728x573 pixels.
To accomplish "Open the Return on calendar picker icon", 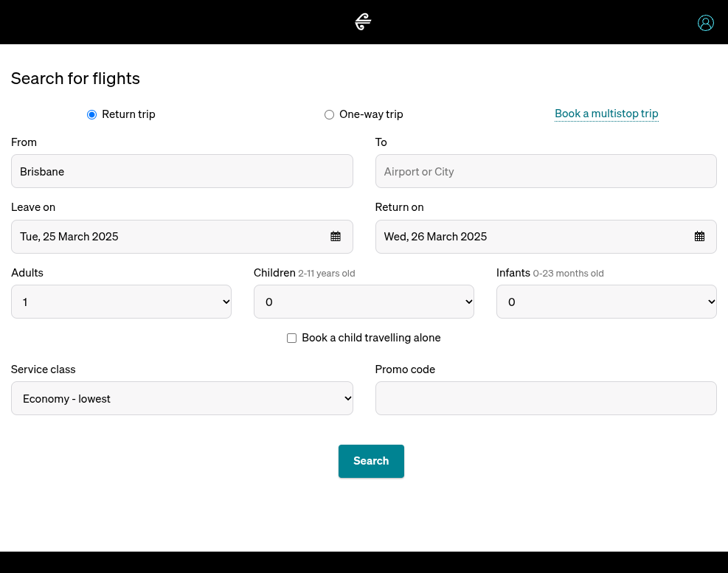I will pos(699,236).
